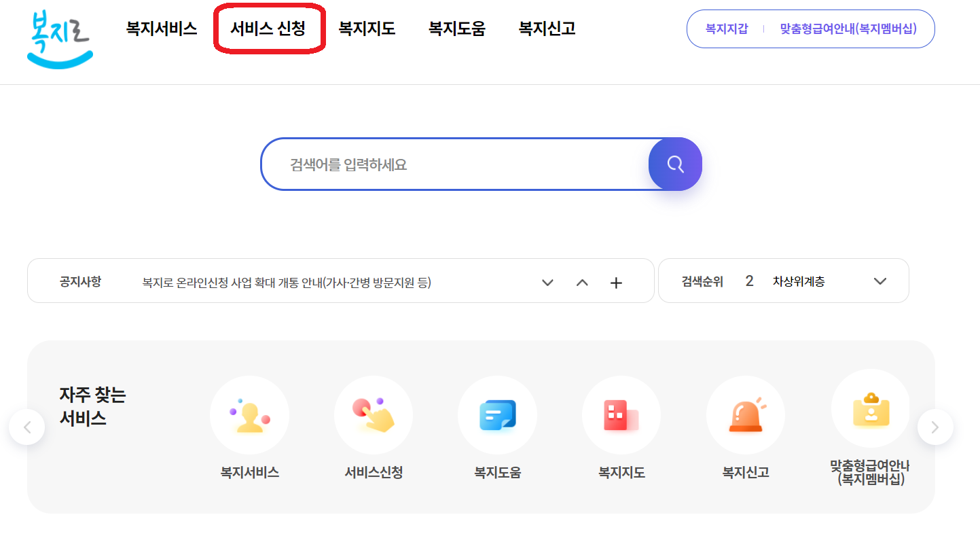Select 복지지도 from the top navigation
The width and height of the screenshot is (980, 536).
(367, 29)
